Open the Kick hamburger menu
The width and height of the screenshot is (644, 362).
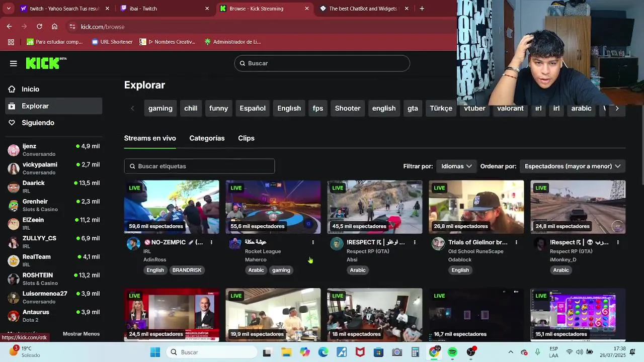click(14, 63)
